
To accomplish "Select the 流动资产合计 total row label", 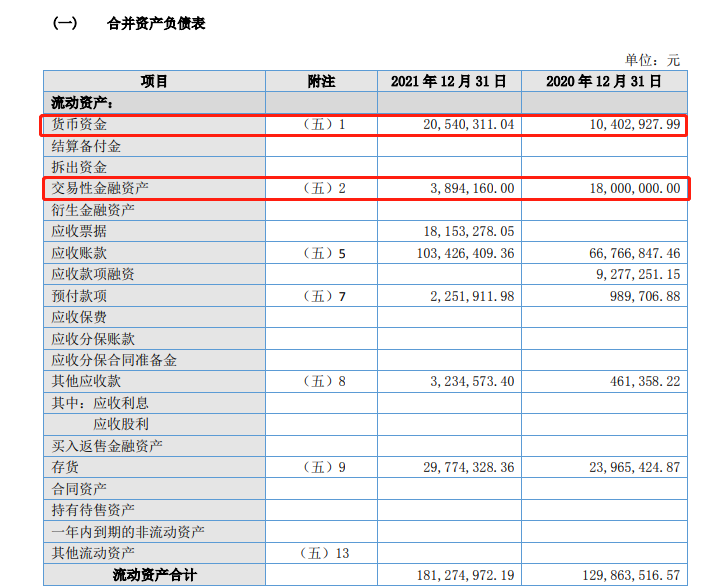I will (x=157, y=575).
